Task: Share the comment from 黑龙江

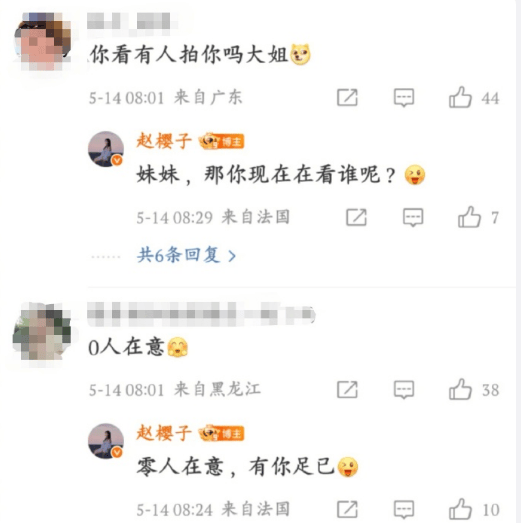Action: click(347, 390)
